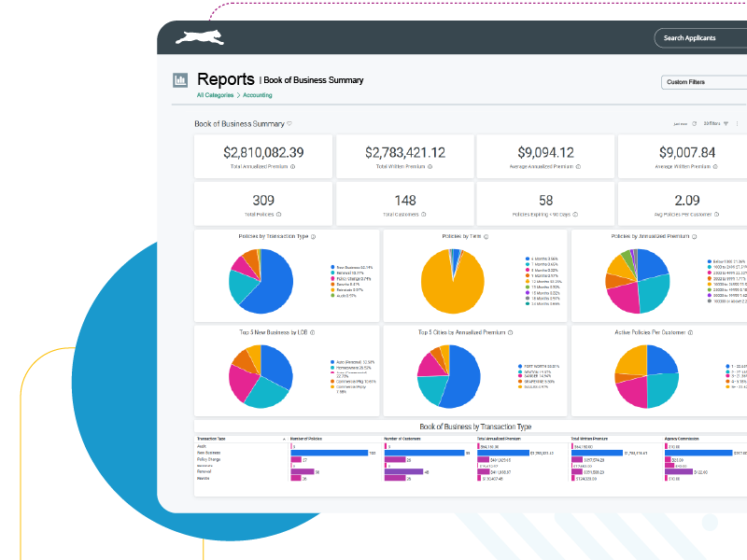Click the filter funnel icon

(x=726, y=123)
